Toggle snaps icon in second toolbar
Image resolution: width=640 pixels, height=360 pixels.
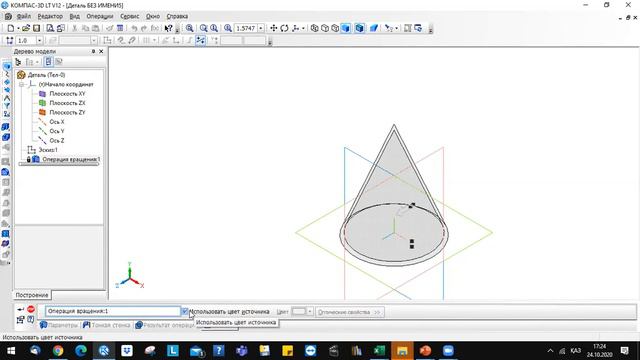click(200, 40)
